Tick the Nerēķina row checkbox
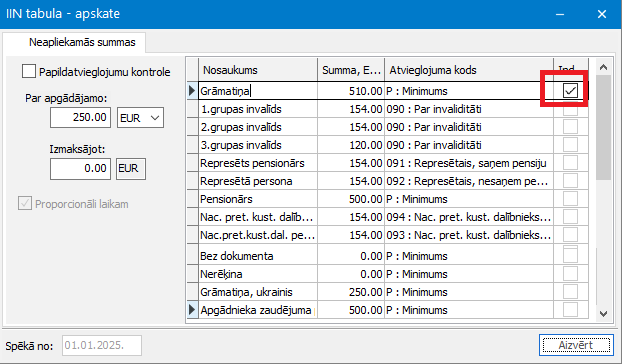 (x=570, y=274)
